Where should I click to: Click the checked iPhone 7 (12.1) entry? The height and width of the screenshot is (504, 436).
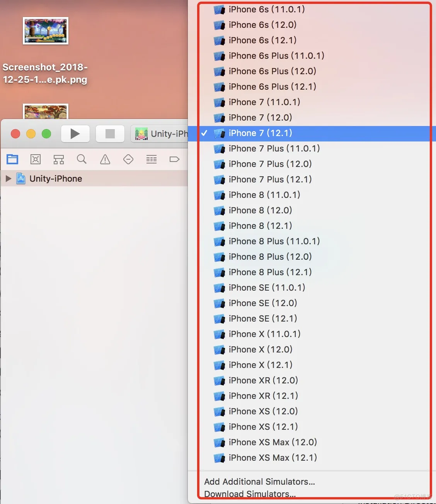click(312, 133)
